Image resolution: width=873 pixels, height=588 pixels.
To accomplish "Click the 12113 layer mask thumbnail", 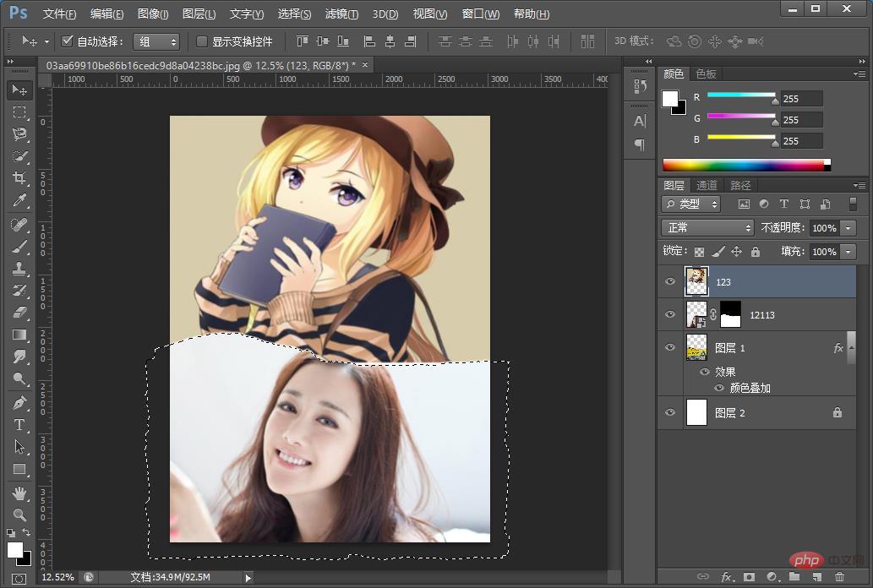I will click(729, 314).
